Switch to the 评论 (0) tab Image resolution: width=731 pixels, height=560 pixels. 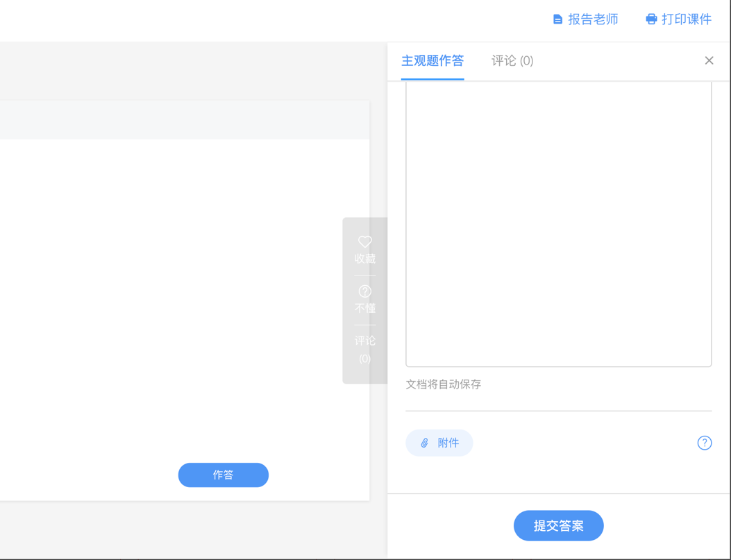(512, 60)
